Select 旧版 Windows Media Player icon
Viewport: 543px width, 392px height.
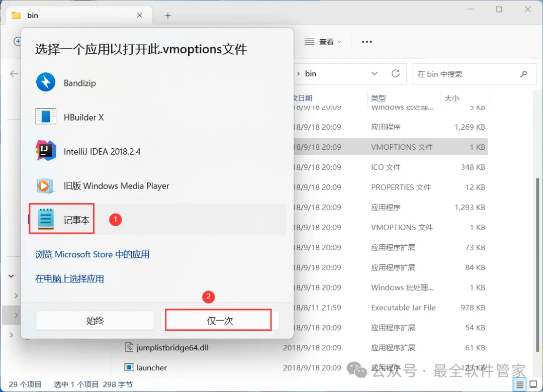45,185
